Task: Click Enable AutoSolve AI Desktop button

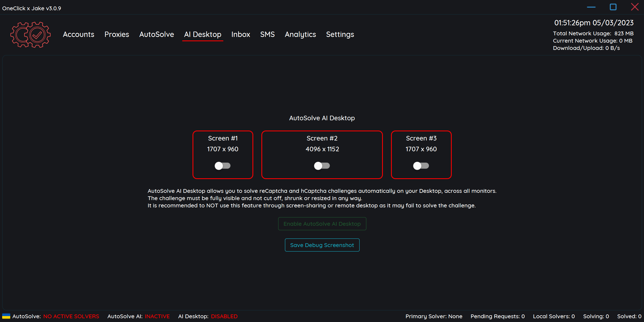Action: (322, 224)
